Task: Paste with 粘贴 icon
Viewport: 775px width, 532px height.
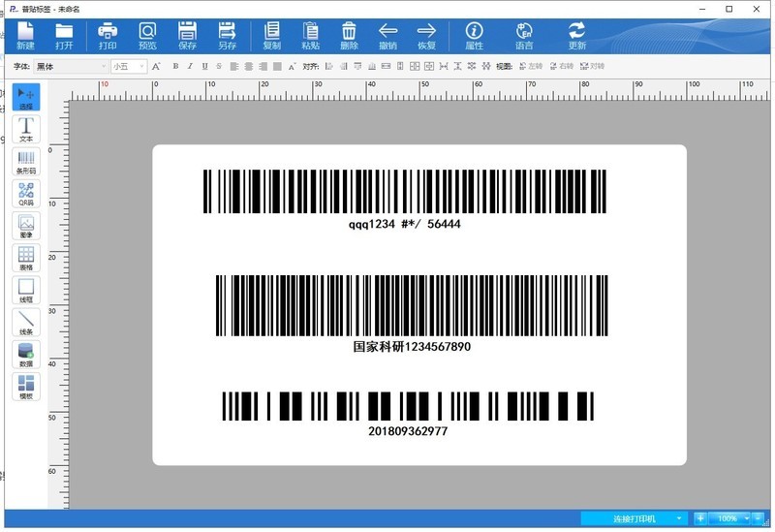Action: click(310, 36)
